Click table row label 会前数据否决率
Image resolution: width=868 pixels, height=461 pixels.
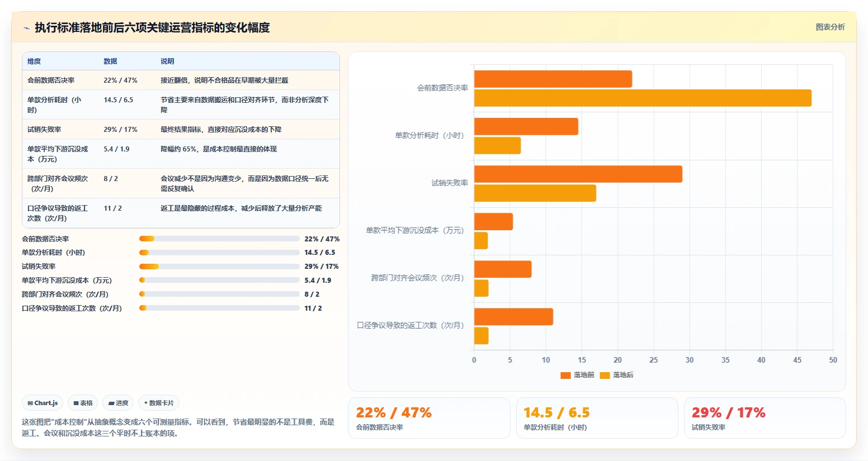pos(51,80)
